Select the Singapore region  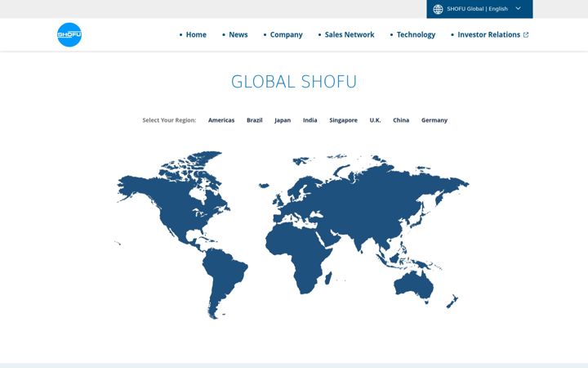point(343,120)
